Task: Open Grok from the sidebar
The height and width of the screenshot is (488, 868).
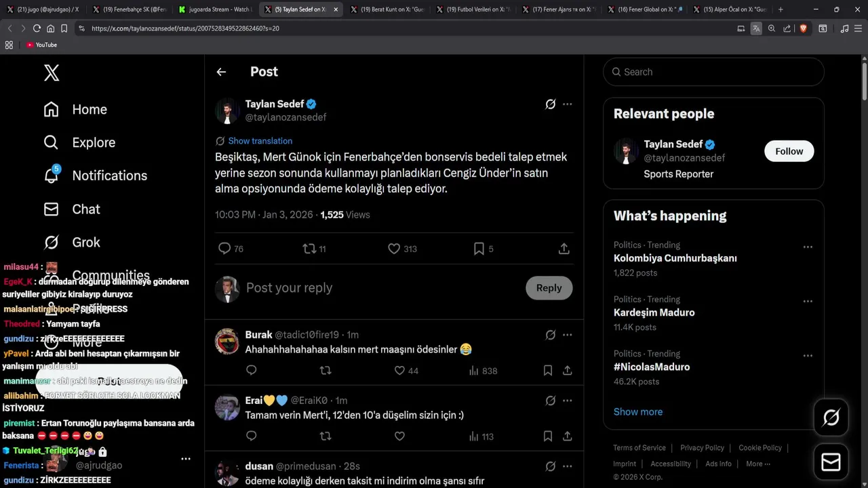Action: pos(72,242)
